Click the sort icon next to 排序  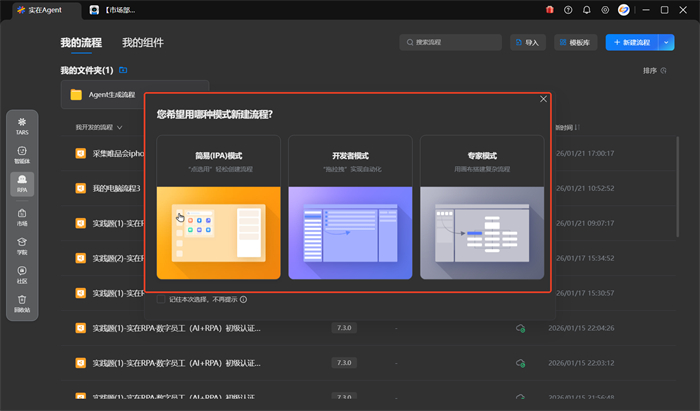[663, 71]
